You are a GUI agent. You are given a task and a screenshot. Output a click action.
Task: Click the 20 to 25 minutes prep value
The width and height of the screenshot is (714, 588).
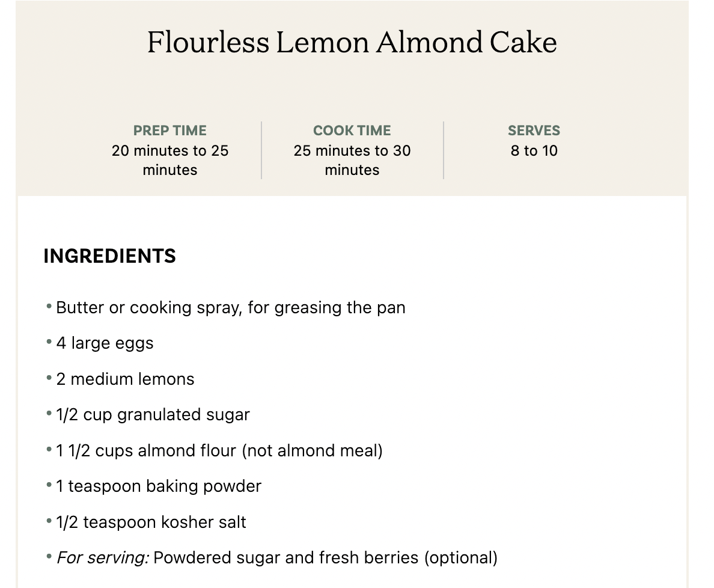(x=170, y=160)
